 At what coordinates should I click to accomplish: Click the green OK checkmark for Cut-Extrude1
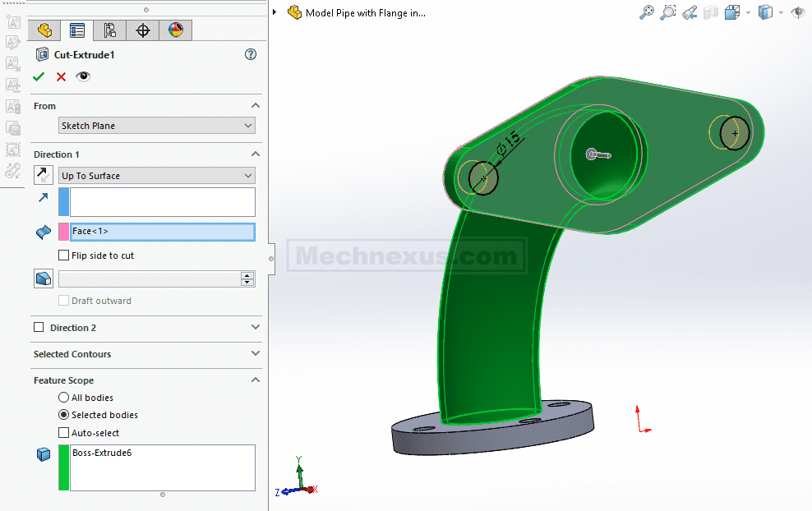pyautogui.click(x=39, y=76)
